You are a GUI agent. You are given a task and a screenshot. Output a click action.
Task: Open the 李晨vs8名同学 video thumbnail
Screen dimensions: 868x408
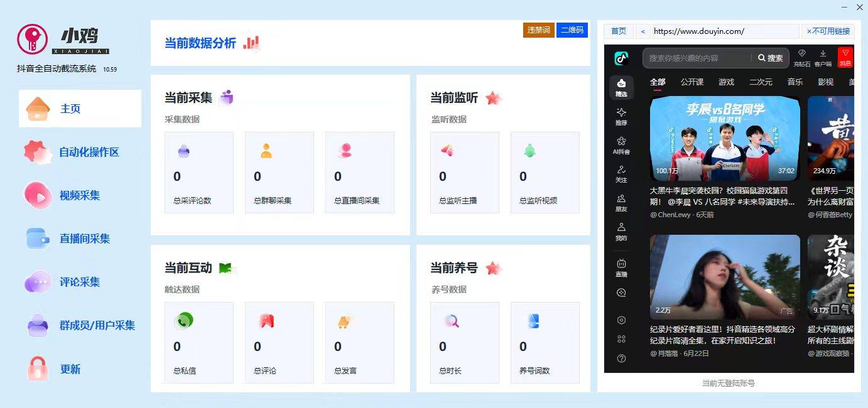pos(725,138)
